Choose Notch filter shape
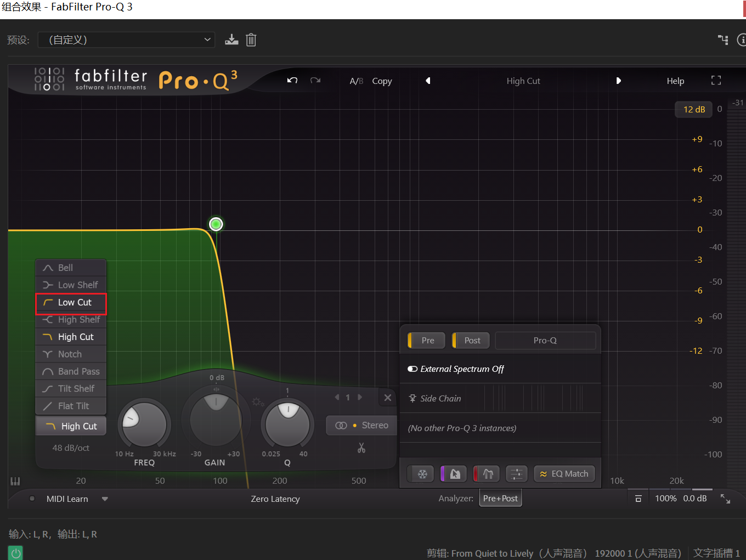 pyautogui.click(x=71, y=354)
